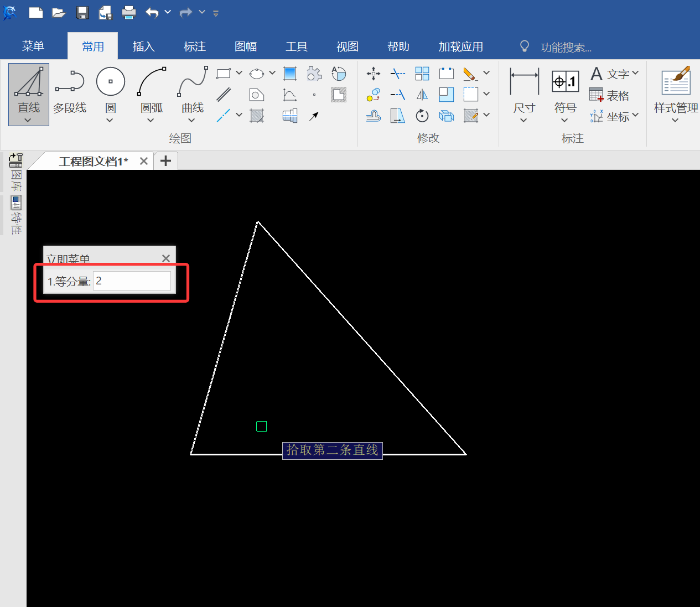Expand the rectangle tool dropdown arrow
700x607 pixels.
239,72
